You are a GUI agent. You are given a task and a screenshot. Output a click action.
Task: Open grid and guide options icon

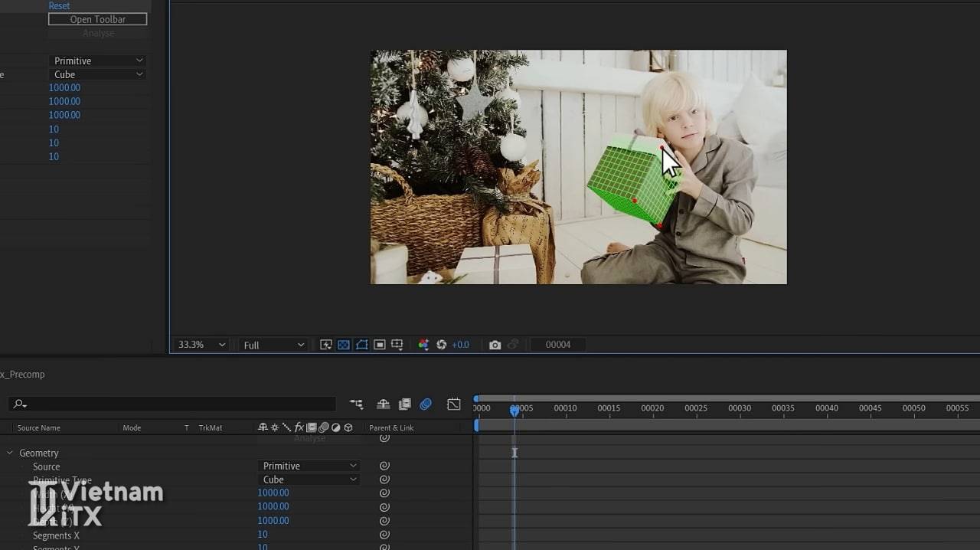click(x=397, y=345)
